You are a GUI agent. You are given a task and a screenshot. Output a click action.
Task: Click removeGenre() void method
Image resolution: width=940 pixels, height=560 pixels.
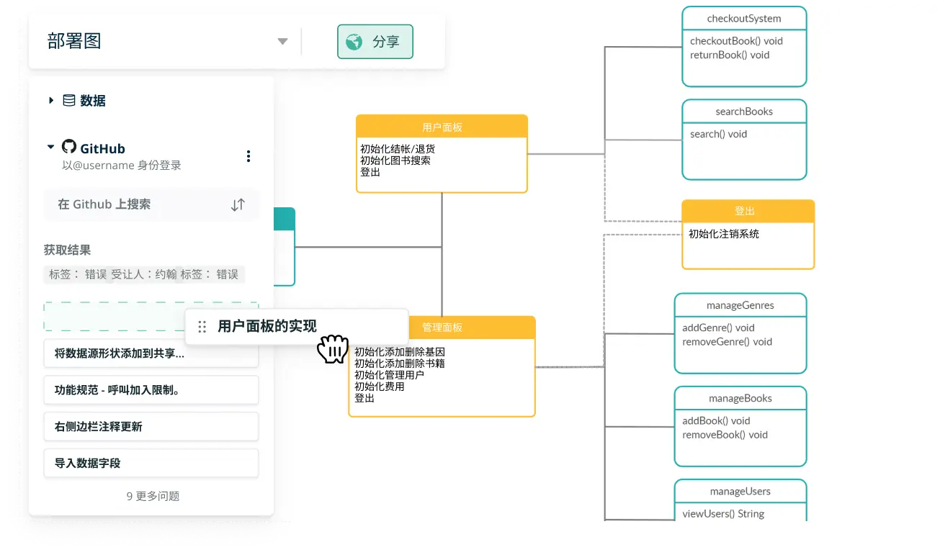pyautogui.click(x=727, y=342)
